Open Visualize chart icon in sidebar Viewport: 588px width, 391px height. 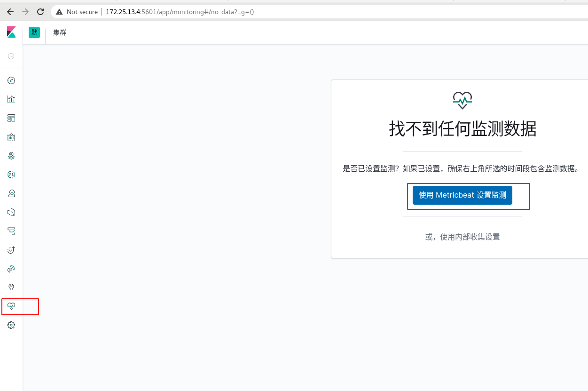click(x=11, y=99)
